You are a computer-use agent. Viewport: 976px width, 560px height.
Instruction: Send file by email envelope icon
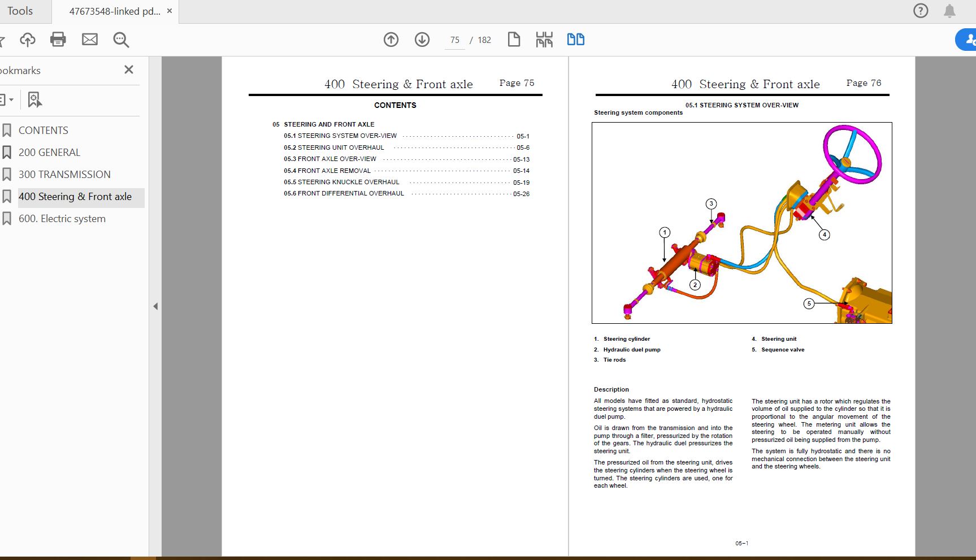90,40
